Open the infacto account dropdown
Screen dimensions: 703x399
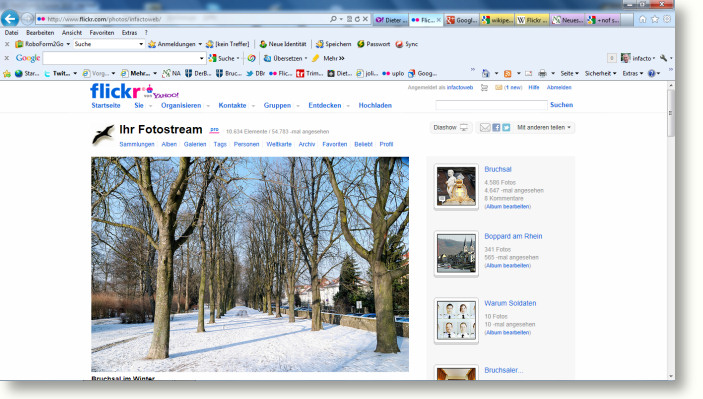coord(638,58)
